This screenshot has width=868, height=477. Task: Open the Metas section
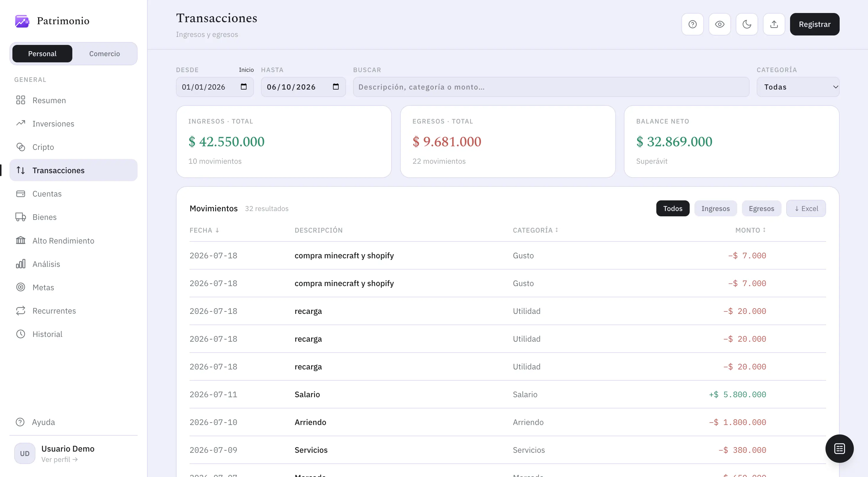click(74, 287)
